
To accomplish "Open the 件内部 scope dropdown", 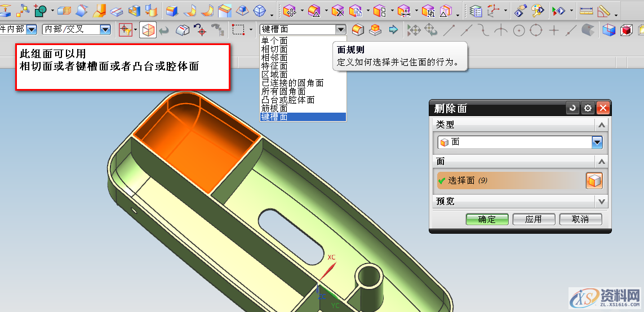I will coord(32,29).
